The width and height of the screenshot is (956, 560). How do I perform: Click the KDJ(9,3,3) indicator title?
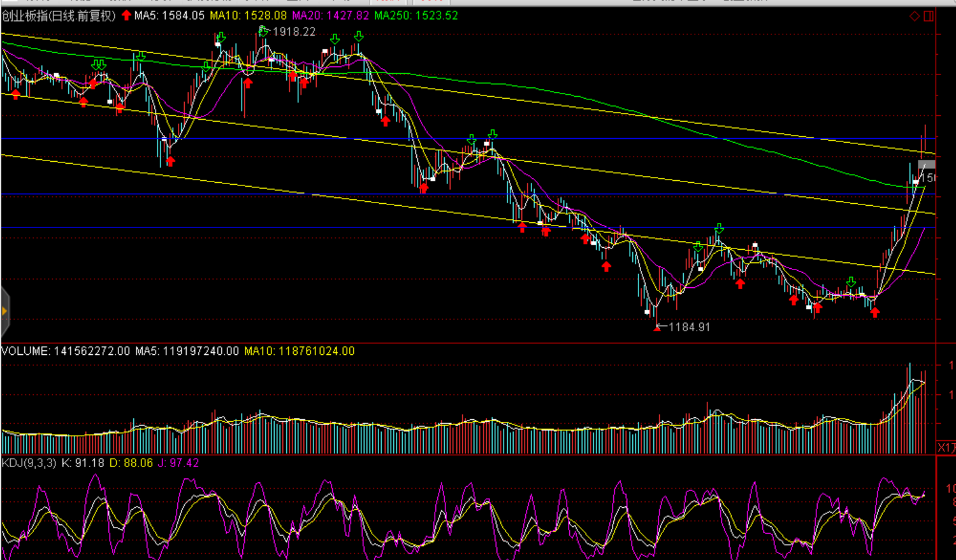pyautogui.click(x=29, y=463)
